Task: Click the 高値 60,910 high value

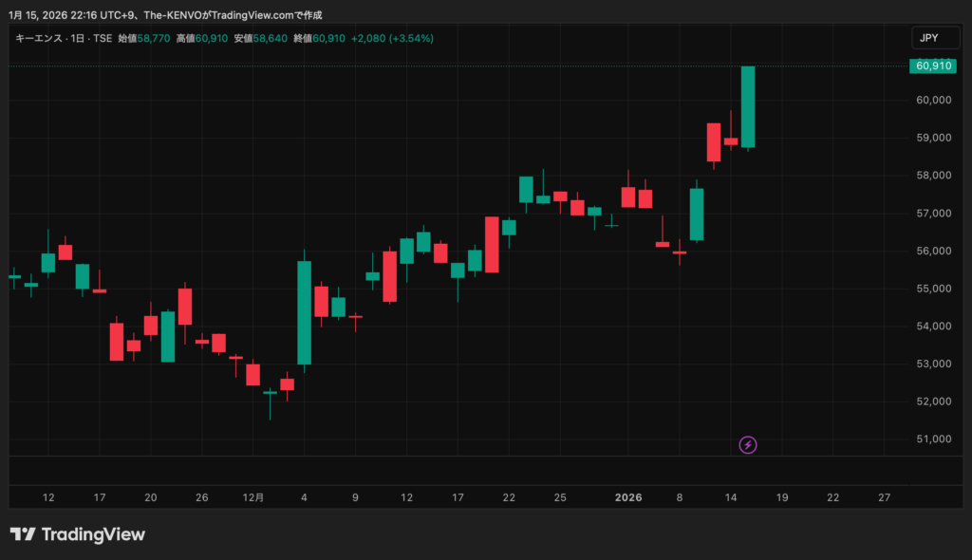Action: tap(202, 38)
